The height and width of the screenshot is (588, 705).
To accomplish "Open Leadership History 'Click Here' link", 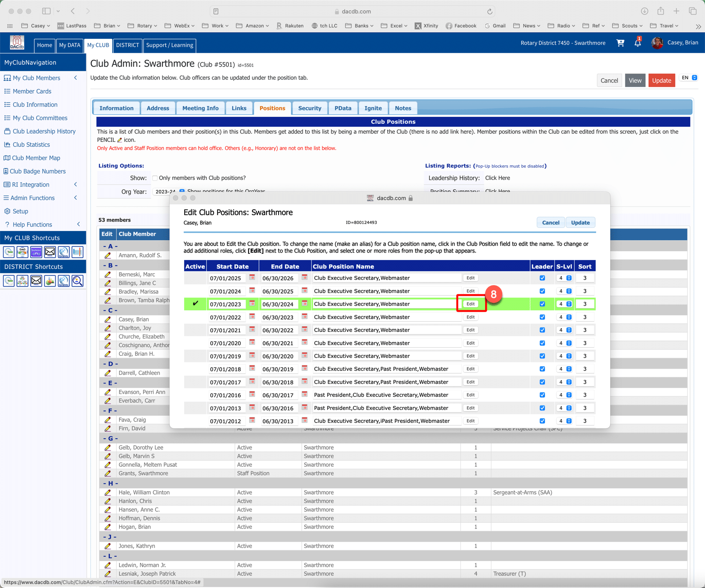I will click(x=497, y=178).
